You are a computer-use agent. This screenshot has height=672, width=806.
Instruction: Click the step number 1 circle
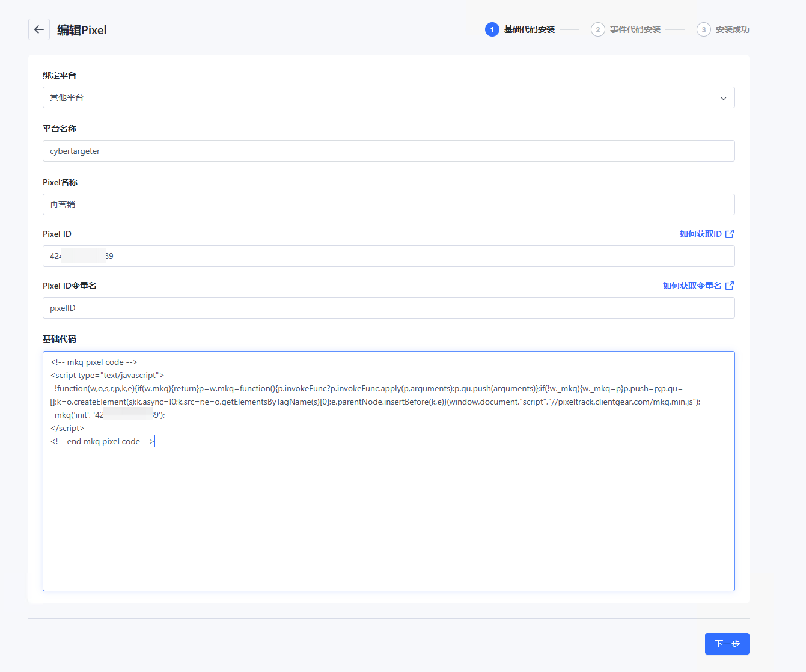tap(492, 29)
